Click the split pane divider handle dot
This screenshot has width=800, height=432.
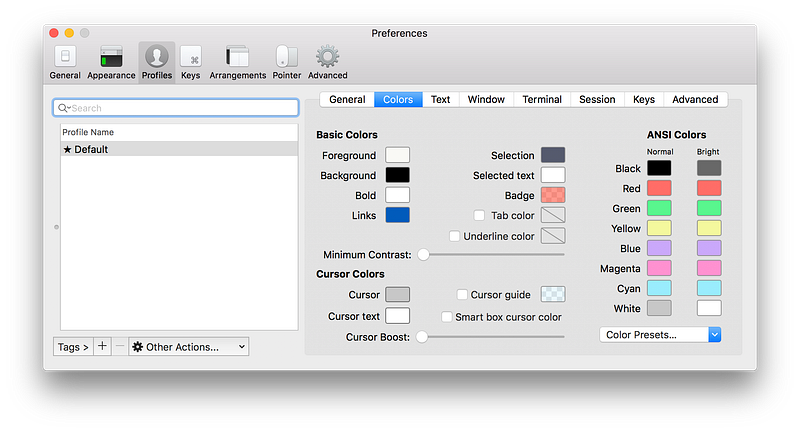pyautogui.click(x=56, y=227)
